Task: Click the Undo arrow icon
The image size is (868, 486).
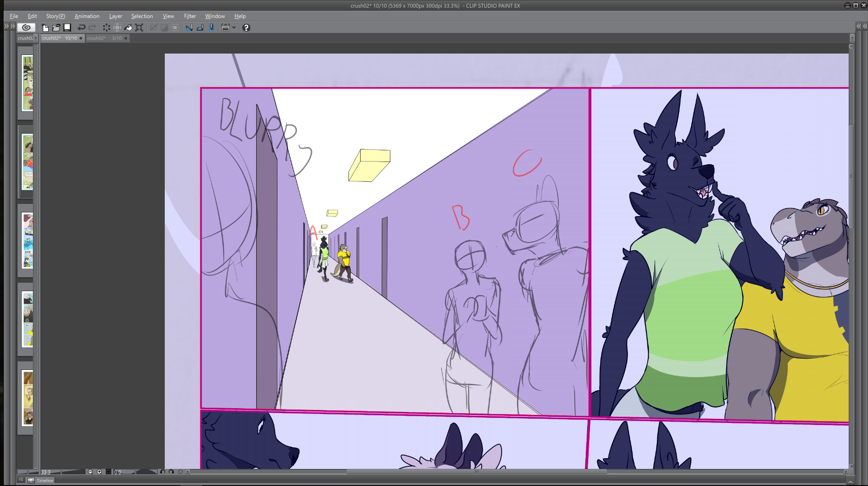Action: (81, 27)
